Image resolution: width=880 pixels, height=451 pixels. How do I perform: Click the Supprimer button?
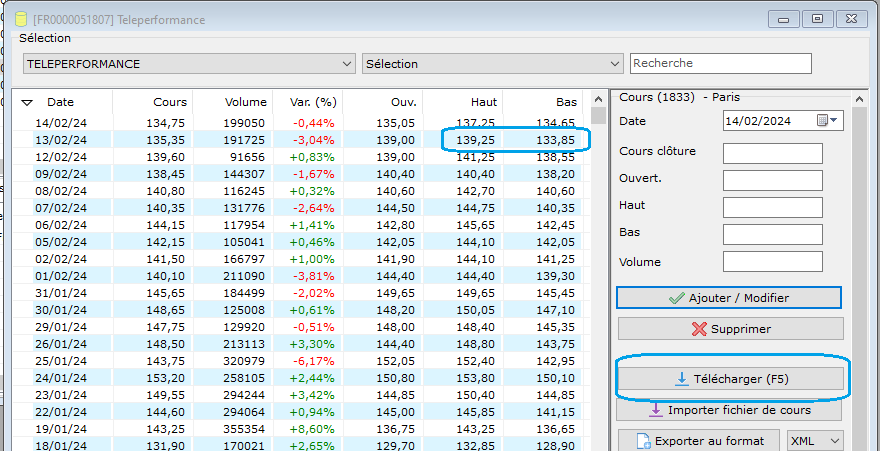coord(731,329)
